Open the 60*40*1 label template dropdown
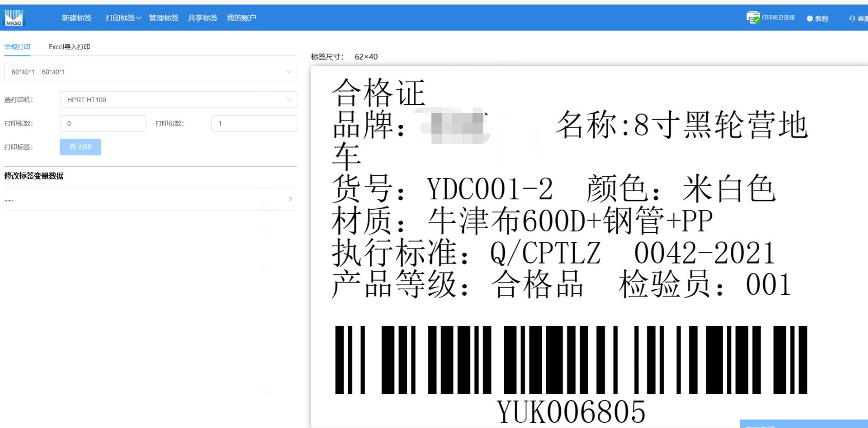The height and width of the screenshot is (428, 868). tap(150, 72)
